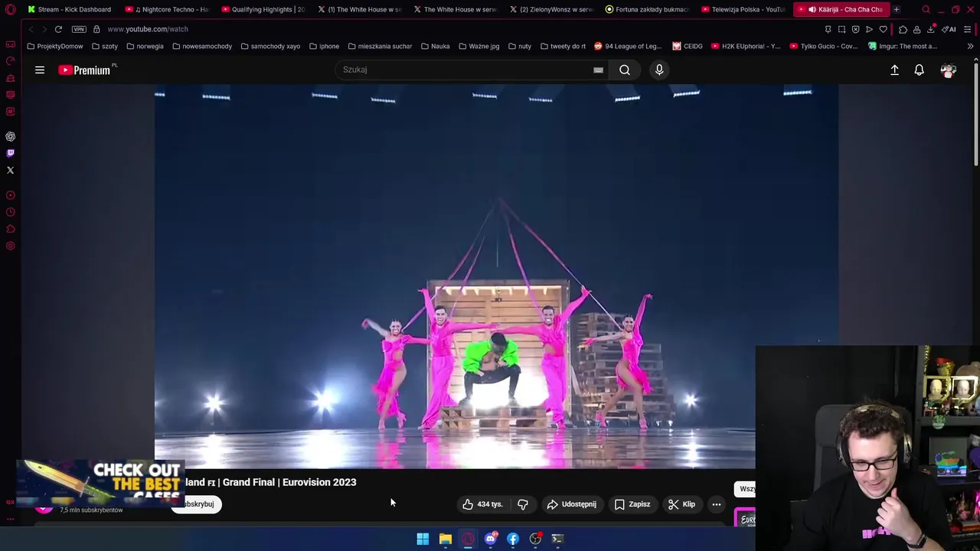Screen dimensions: 980x551
Task: Open the CEIDG bookmark
Action: tap(688, 46)
